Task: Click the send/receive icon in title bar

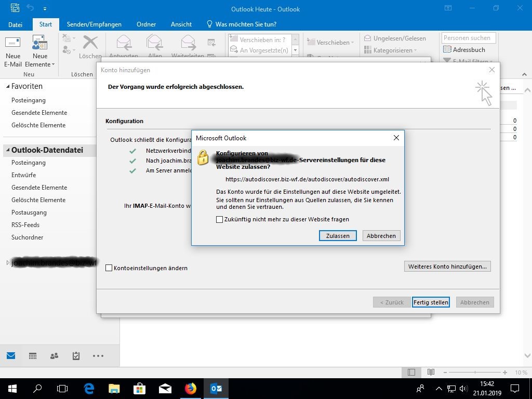Action: click(x=15, y=8)
